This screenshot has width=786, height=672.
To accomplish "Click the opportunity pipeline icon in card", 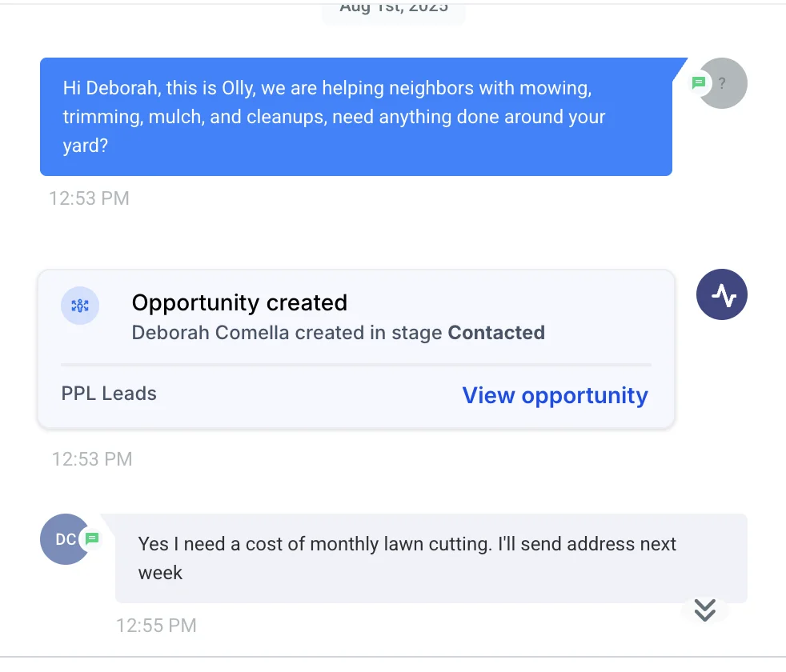I will point(80,306).
